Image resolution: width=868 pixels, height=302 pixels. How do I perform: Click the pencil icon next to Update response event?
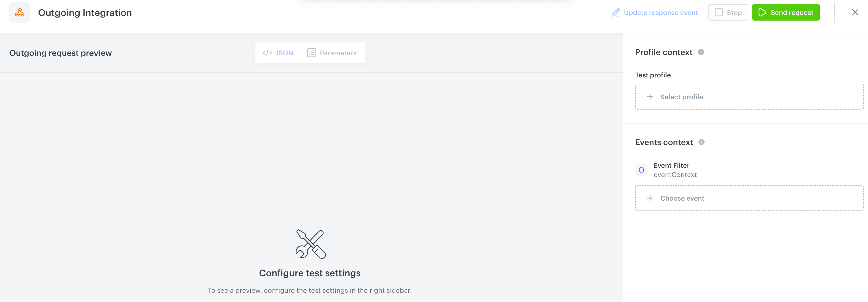pos(616,13)
